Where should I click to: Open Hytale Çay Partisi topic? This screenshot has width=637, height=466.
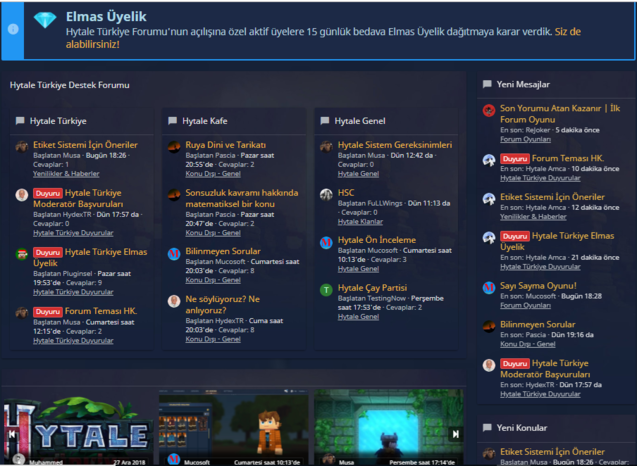[372, 288]
